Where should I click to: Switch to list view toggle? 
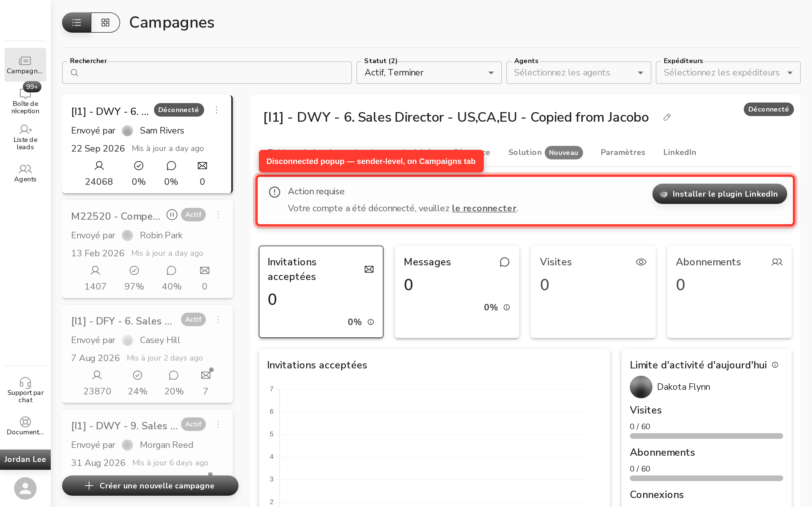coord(76,23)
